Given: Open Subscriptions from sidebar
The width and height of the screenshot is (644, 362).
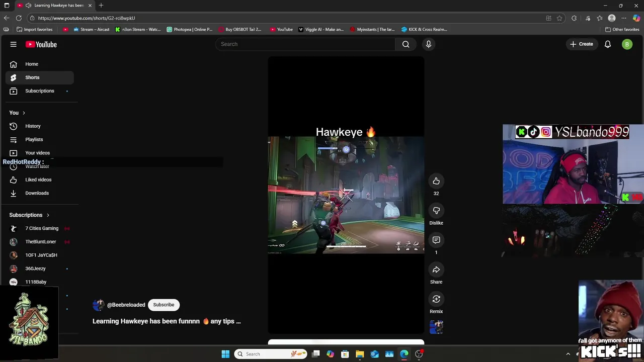Looking at the screenshot, I should (x=39, y=91).
